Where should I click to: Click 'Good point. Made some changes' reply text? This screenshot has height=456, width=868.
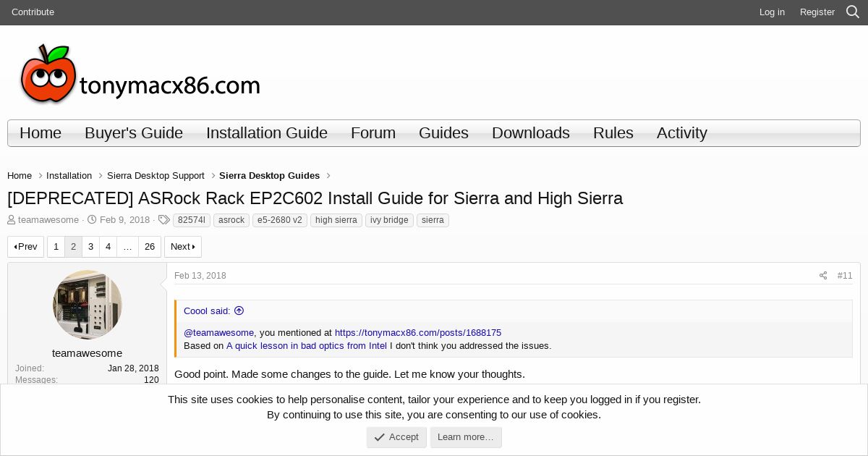(x=349, y=374)
